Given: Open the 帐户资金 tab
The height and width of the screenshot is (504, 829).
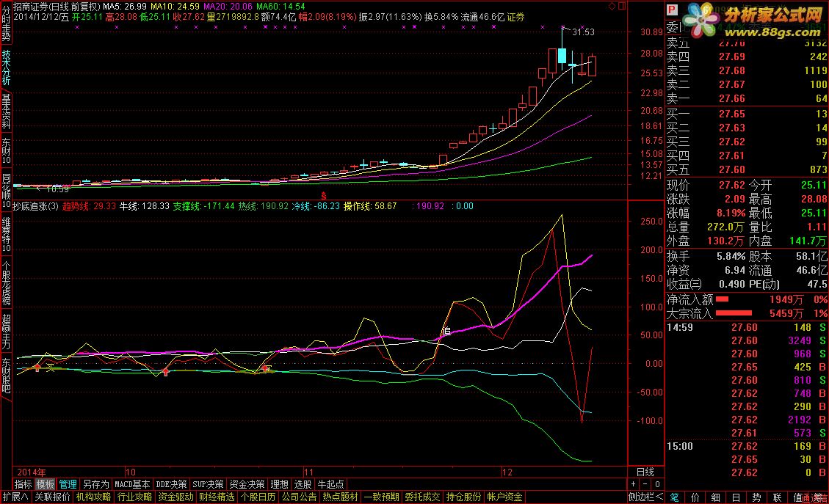Looking at the screenshot, I should coord(505,497).
